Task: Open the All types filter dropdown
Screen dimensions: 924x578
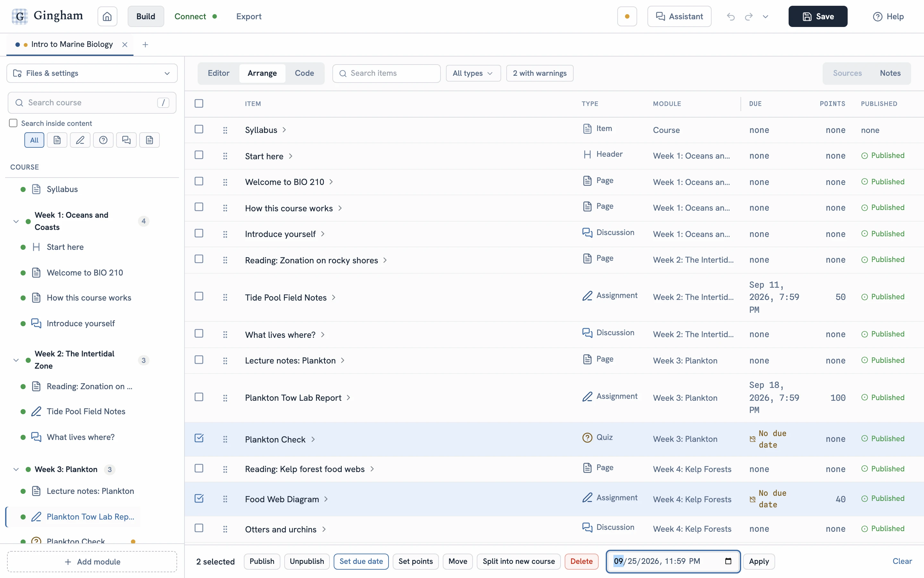Action: coord(473,73)
